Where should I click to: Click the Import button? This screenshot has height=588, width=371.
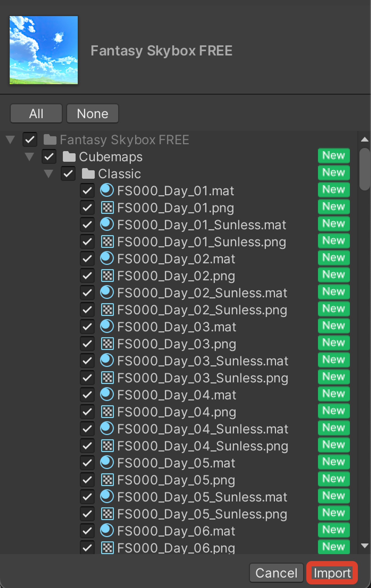click(x=332, y=573)
